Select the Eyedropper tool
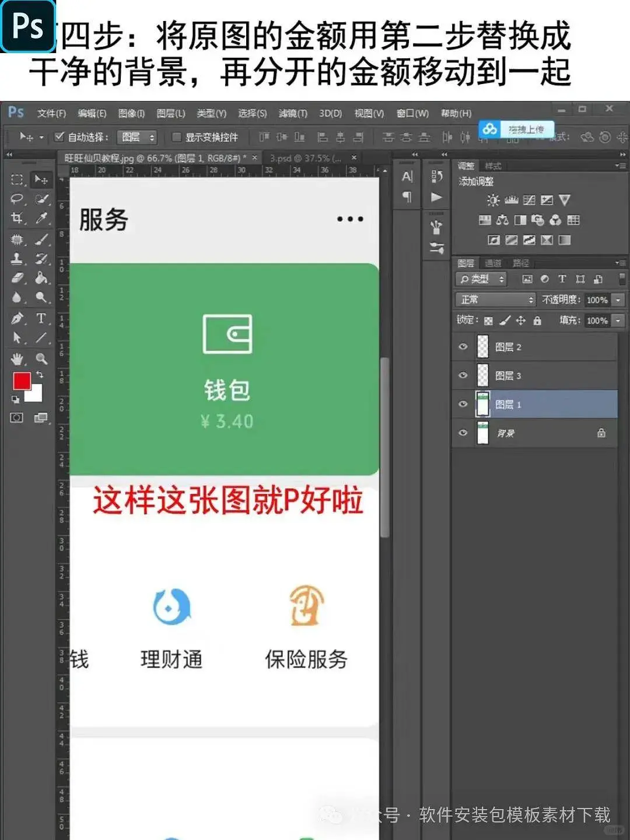Viewport: 630px width, 840px height. click(x=41, y=218)
